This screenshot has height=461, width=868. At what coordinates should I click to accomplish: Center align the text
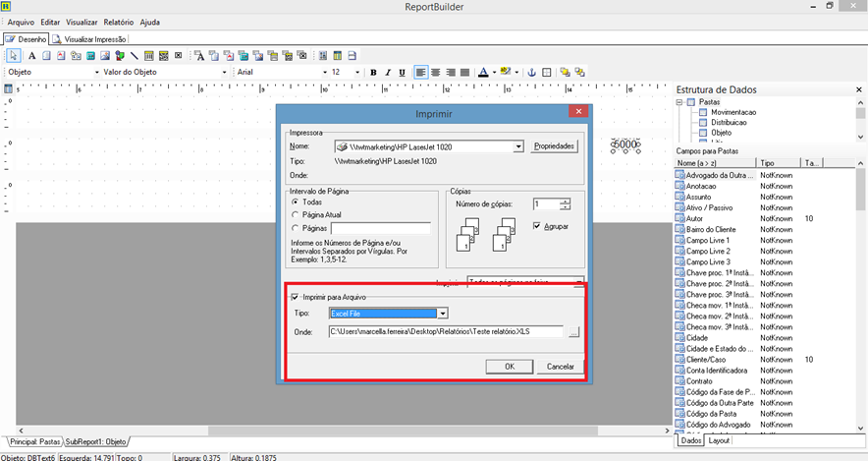point(436,72)
